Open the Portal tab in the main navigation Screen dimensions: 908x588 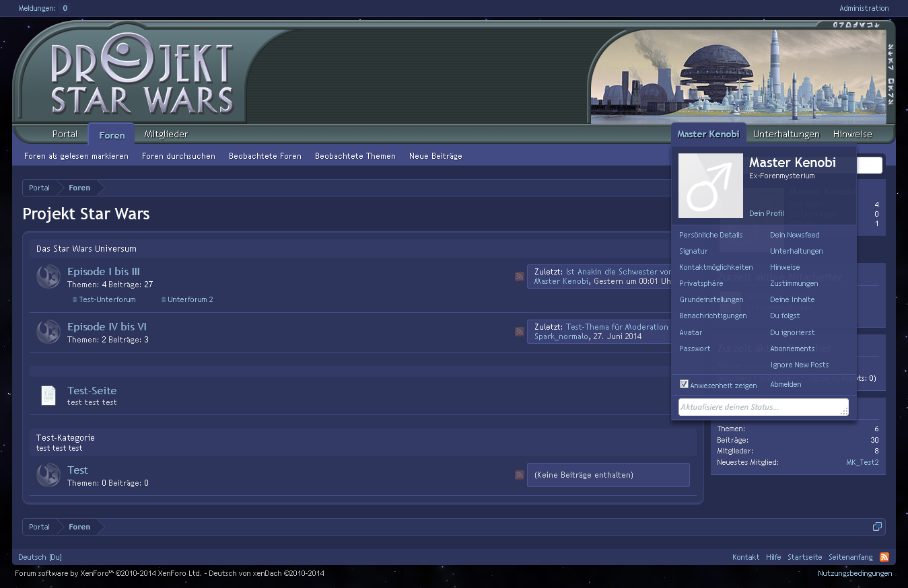pos(65,134)
